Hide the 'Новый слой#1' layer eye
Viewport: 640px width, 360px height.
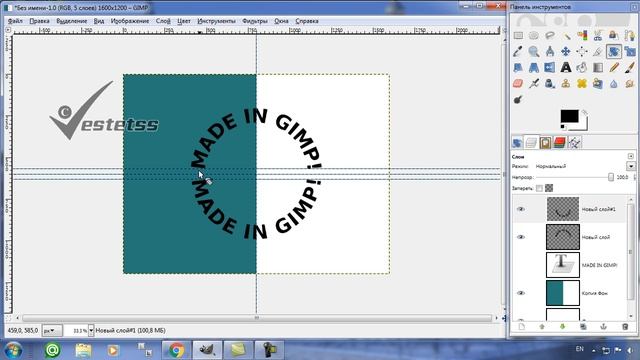(521, 209)
